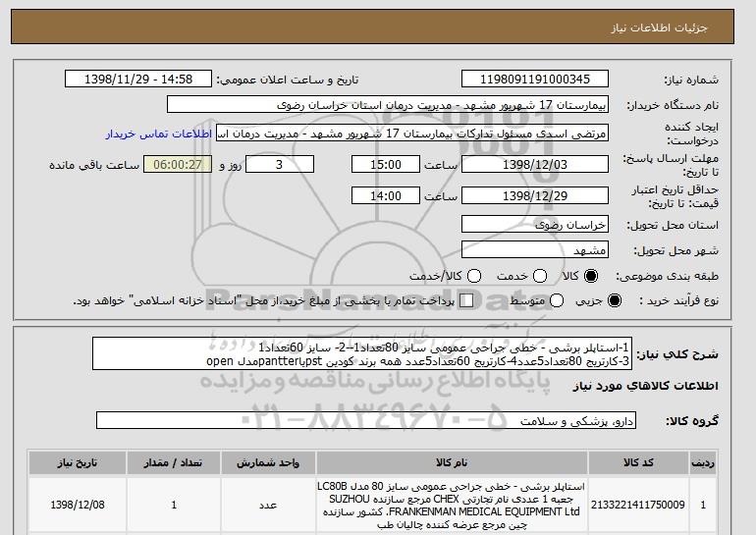Click the general need description text box
The height and width of the screenshot is (535, 756).
362,353
